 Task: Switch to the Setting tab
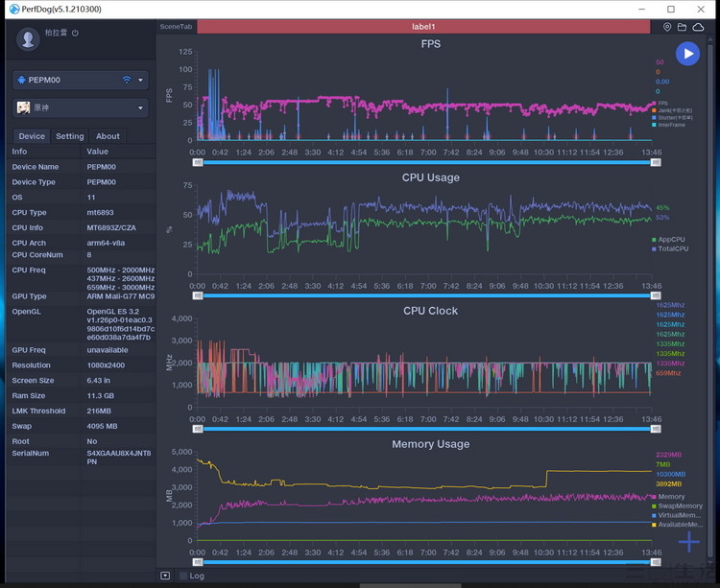70,136
